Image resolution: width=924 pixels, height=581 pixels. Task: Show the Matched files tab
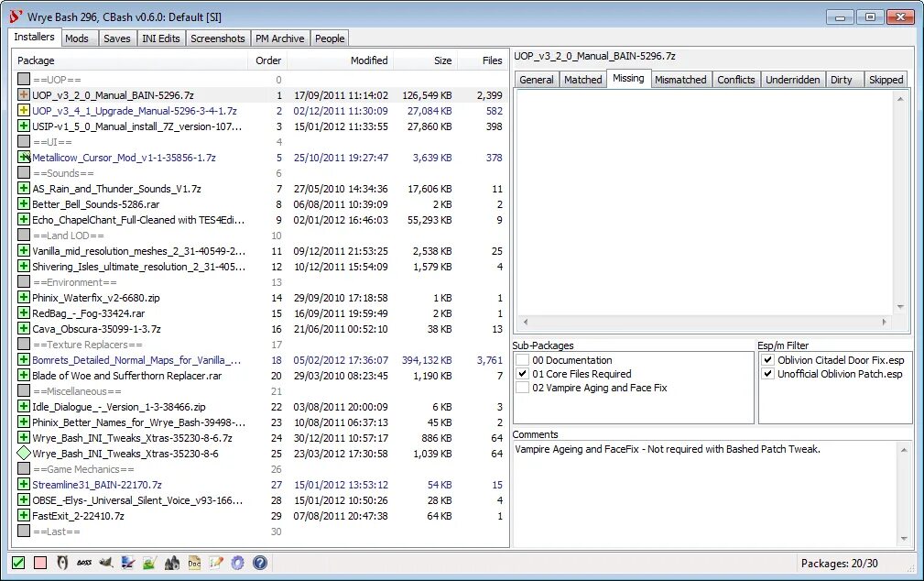582,80
